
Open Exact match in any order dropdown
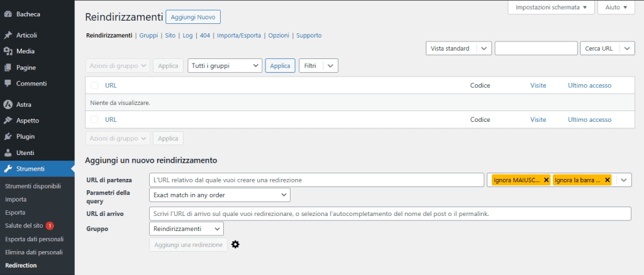(x=219, y=195)
